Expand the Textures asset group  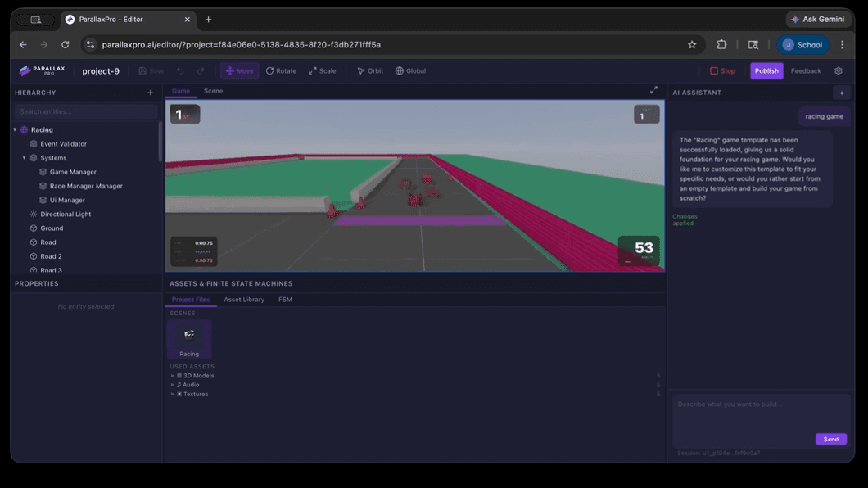173,395
